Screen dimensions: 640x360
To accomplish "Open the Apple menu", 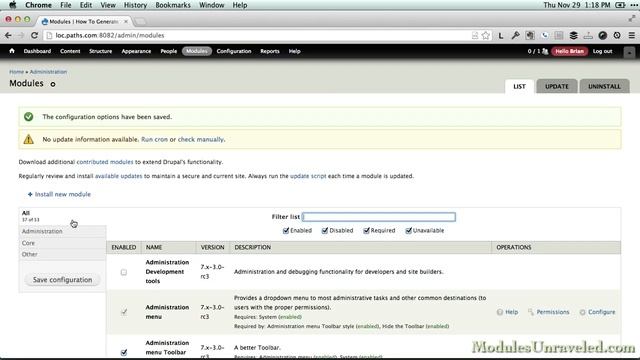I will pyautogui.click(x=13, y=5).
